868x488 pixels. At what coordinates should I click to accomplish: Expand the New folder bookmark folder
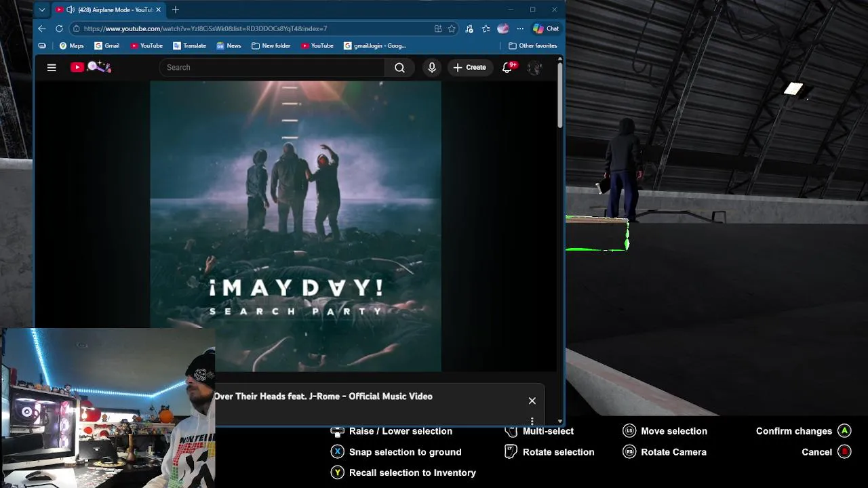coord(271,45)
